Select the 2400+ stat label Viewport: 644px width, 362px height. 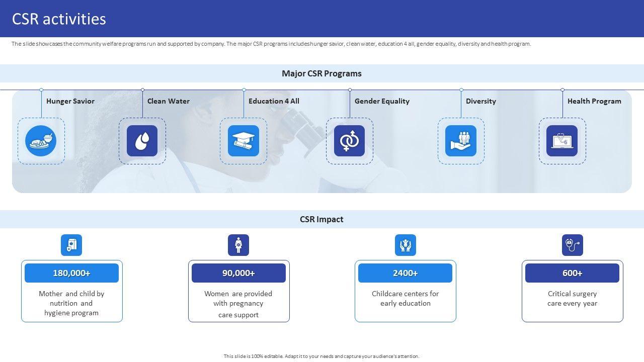coord(405,273)
